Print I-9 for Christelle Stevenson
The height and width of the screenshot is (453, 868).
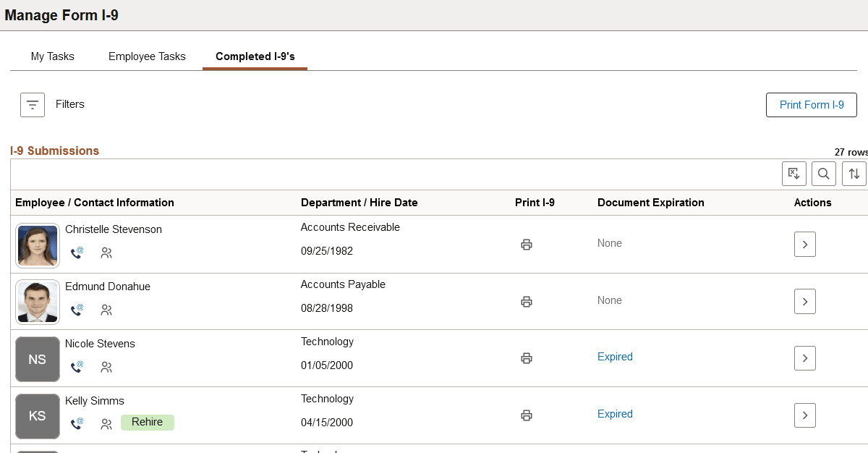527,245
